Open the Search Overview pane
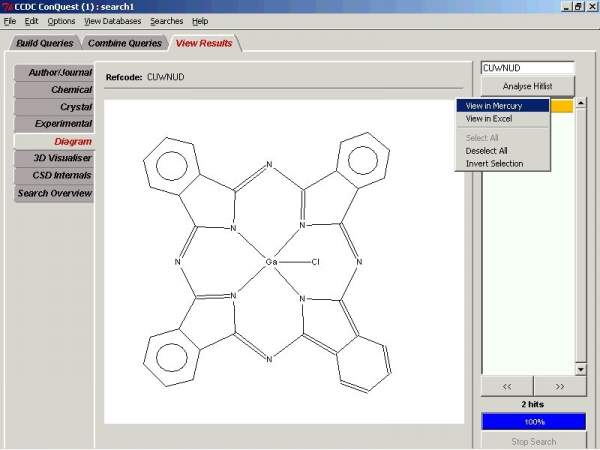This screenshot has width=600, height=450. (x=54, y=193)
